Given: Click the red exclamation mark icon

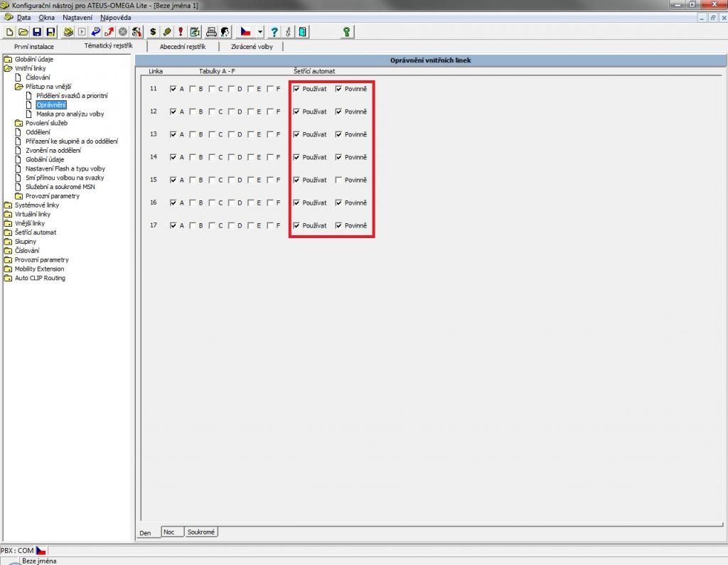Looking at the screenshot, I should (181, 32).
